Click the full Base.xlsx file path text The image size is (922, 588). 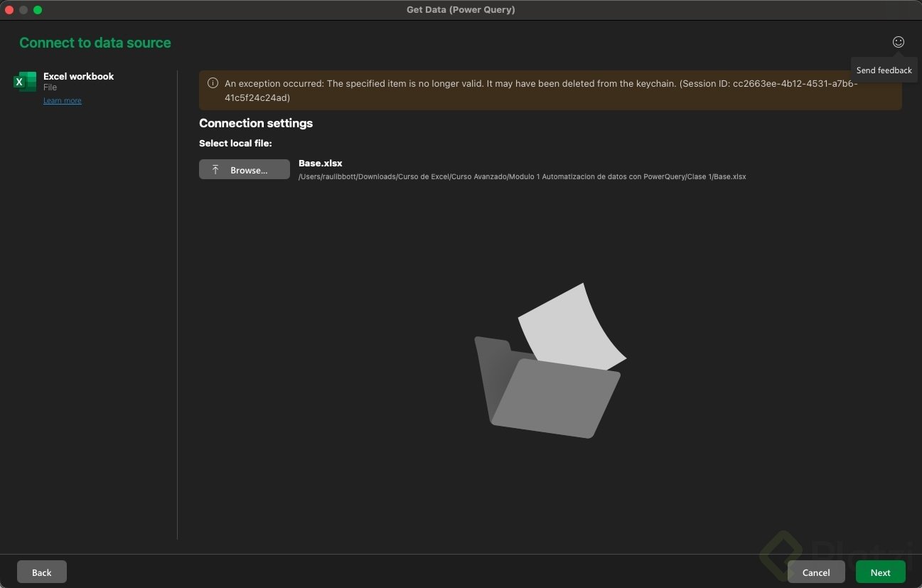tap(522, 177)
